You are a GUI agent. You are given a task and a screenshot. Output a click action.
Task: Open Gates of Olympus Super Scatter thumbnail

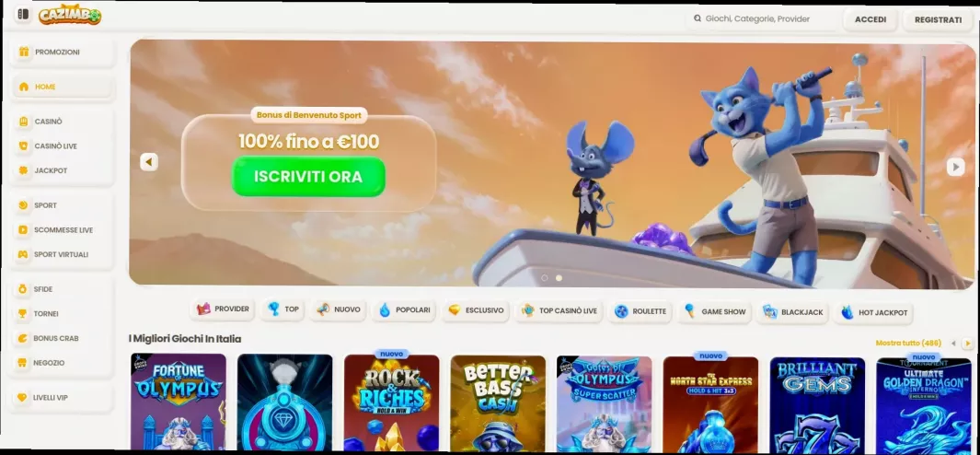604,404
